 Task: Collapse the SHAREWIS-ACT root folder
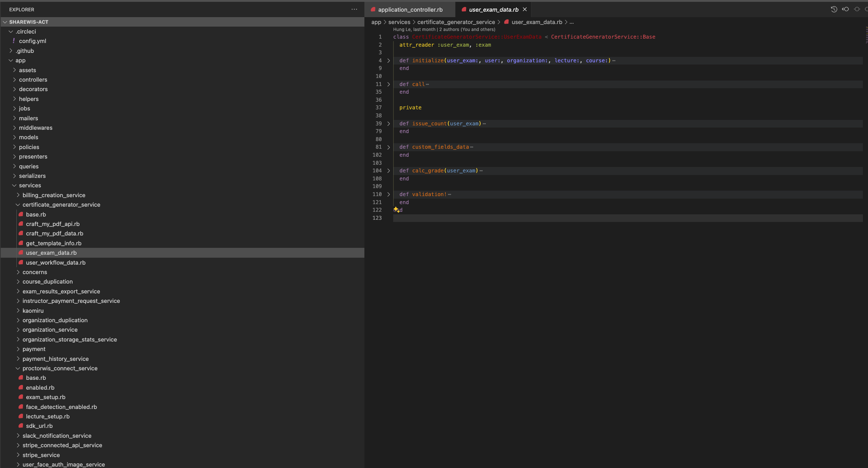coord(182,22)
